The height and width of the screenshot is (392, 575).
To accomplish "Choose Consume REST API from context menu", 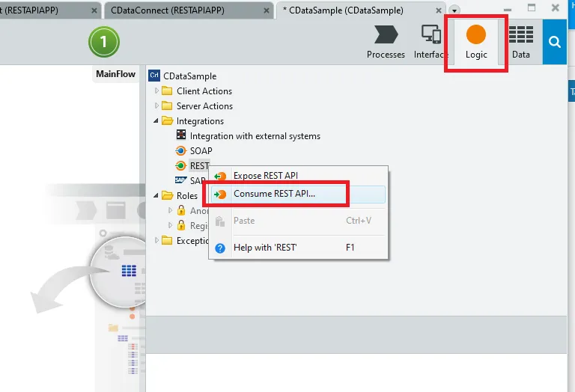I will tap(274, 194).
